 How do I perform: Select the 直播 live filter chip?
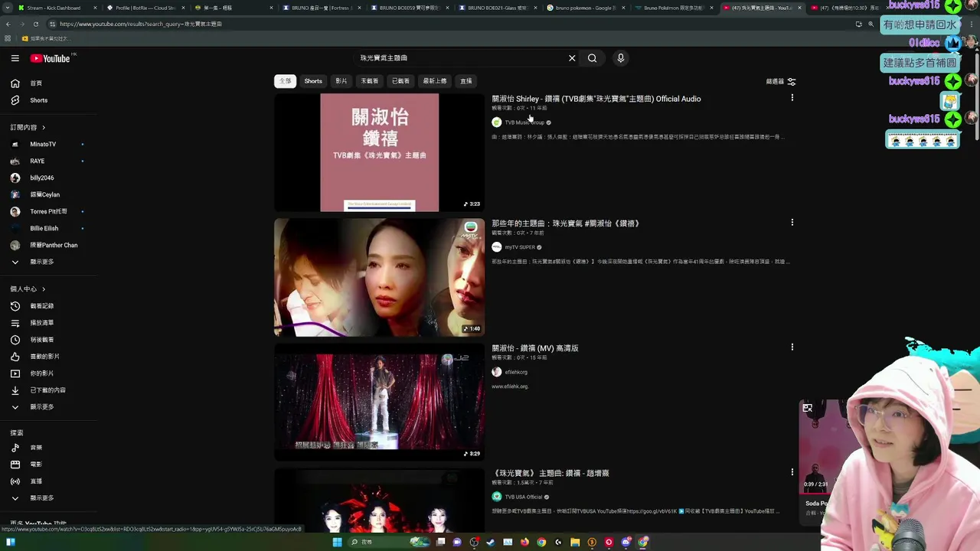(465, 81)
